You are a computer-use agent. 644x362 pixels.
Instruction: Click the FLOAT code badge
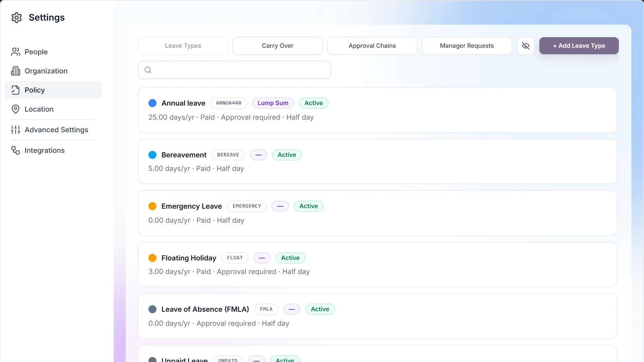[235, 258]
